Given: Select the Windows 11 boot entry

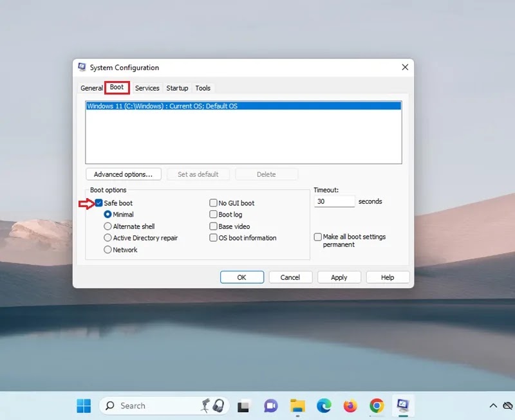Looking at the screenshot, I should (243, 106).
